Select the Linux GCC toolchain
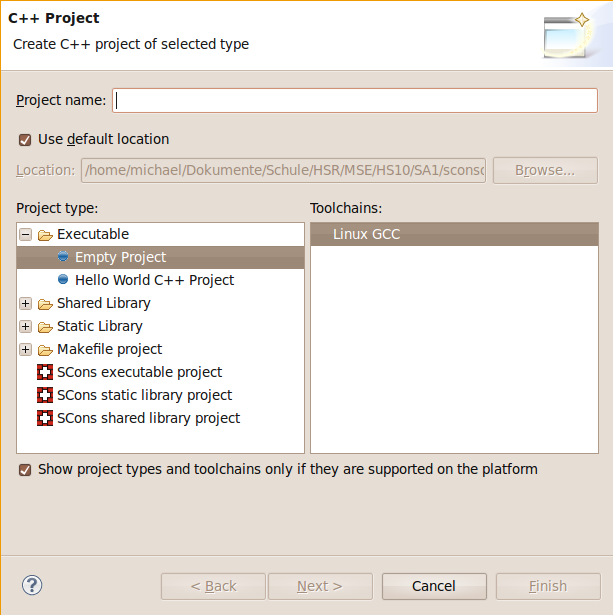 pyautogui.click(x=454, y=234)
